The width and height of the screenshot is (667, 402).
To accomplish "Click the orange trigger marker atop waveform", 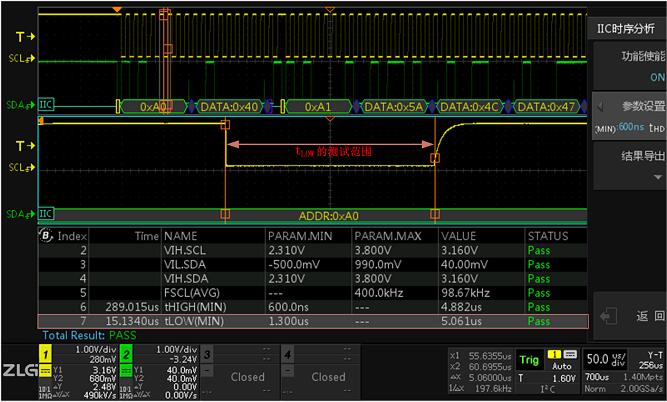I will [117, 10].
